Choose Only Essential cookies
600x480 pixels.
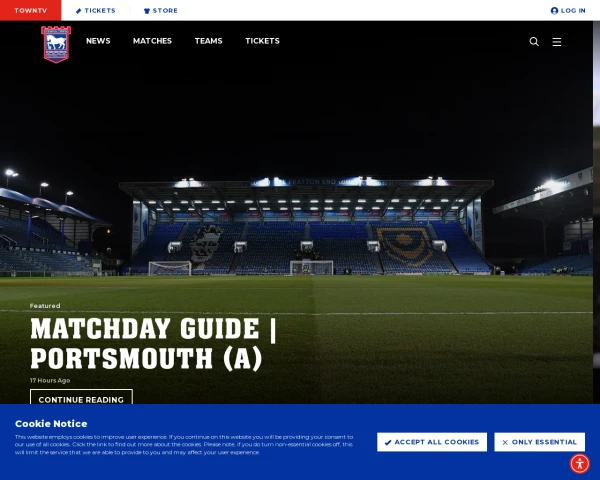pyautogui.click(x=540, y=442)
